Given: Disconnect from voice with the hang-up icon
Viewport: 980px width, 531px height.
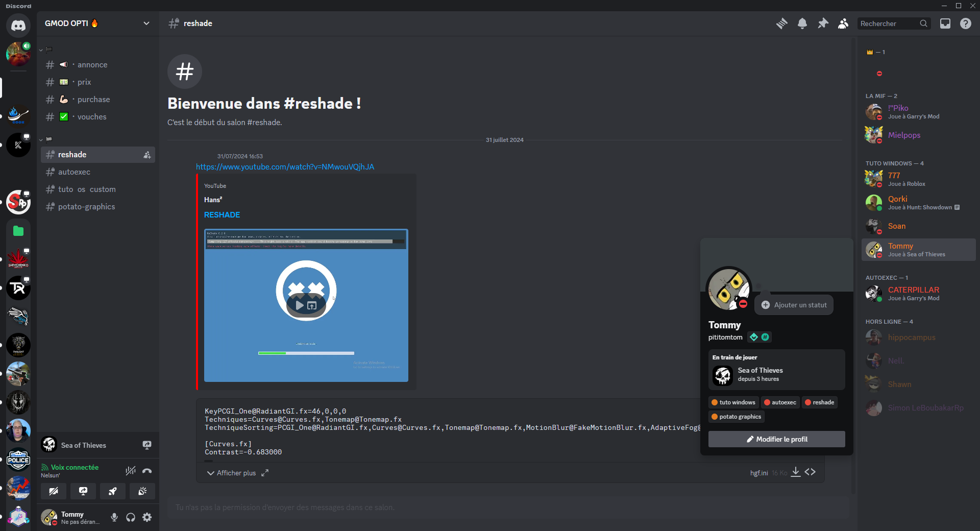Looking at the screenshot, I should tap(147, 471).
